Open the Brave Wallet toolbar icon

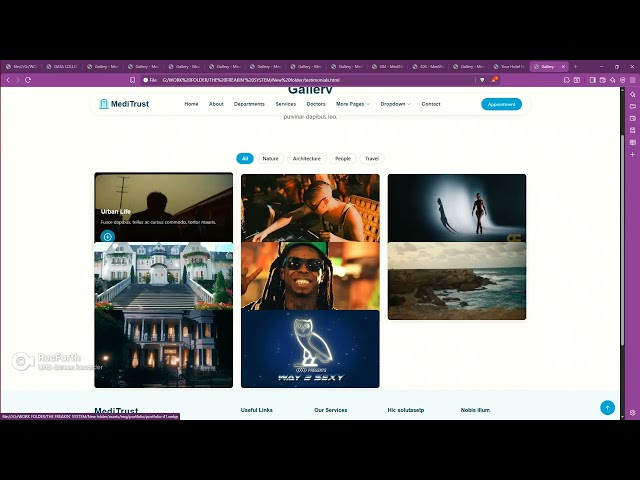pos(603,80)
